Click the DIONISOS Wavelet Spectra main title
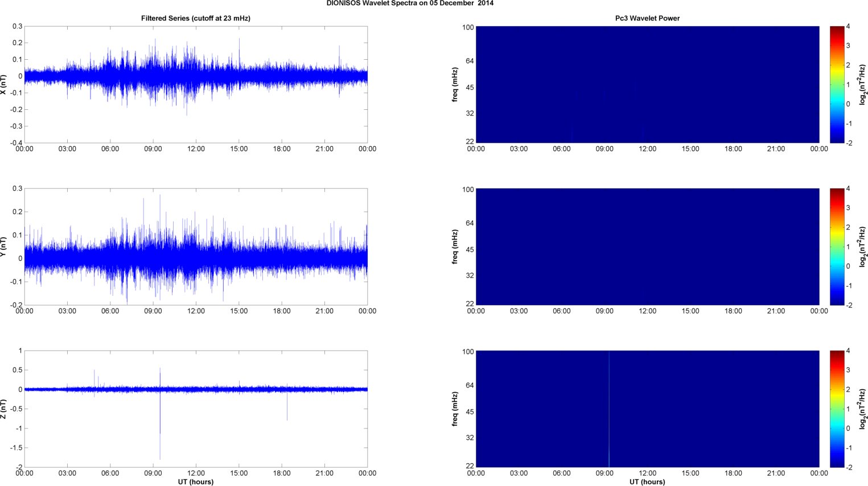 (410, 3)
